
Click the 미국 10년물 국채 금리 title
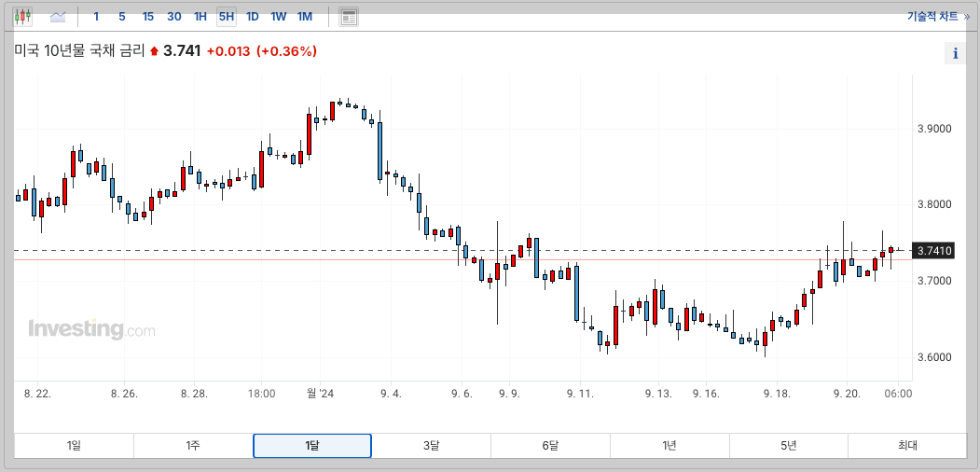pyautogui.click(x=79, y=51)
